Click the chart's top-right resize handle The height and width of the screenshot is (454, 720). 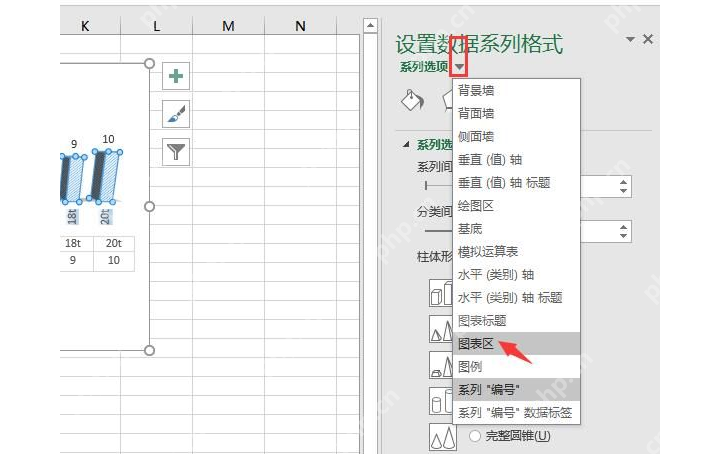click(149, 63)
